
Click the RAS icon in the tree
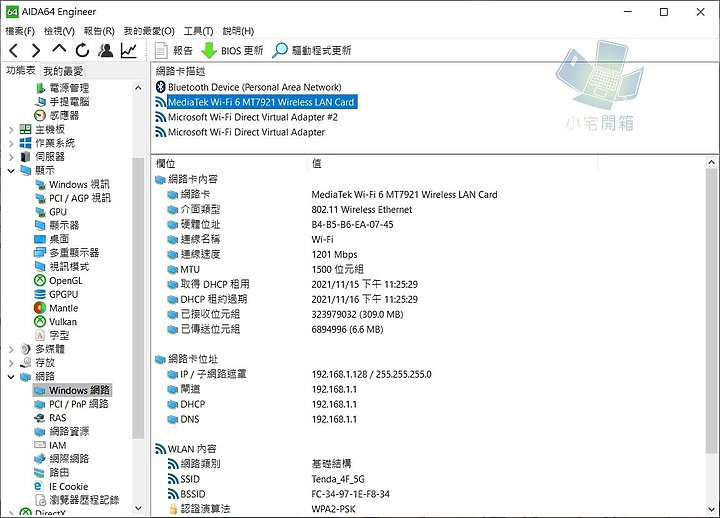pos(40,418)
